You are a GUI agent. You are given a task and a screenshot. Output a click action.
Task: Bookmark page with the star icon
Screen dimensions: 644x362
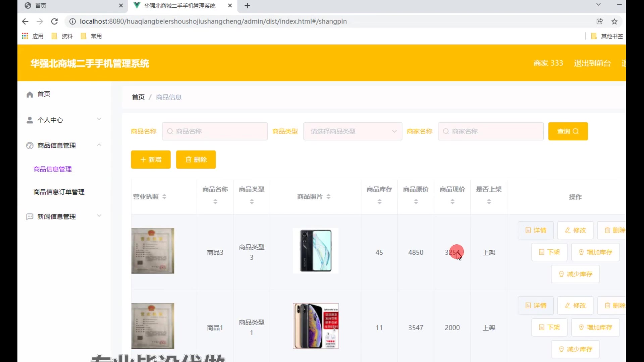(614, 21)
